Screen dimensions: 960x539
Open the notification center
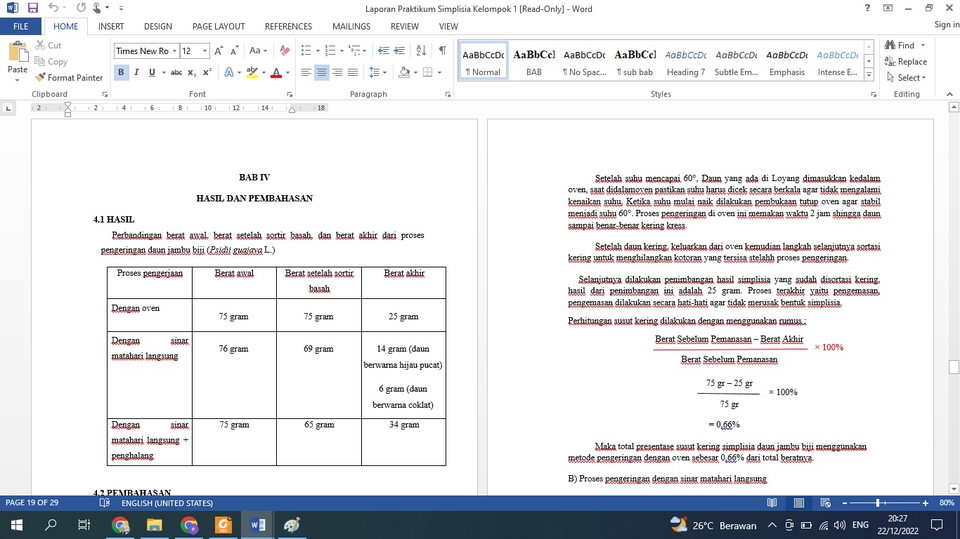pyautogui.click(x=937, y=525)
